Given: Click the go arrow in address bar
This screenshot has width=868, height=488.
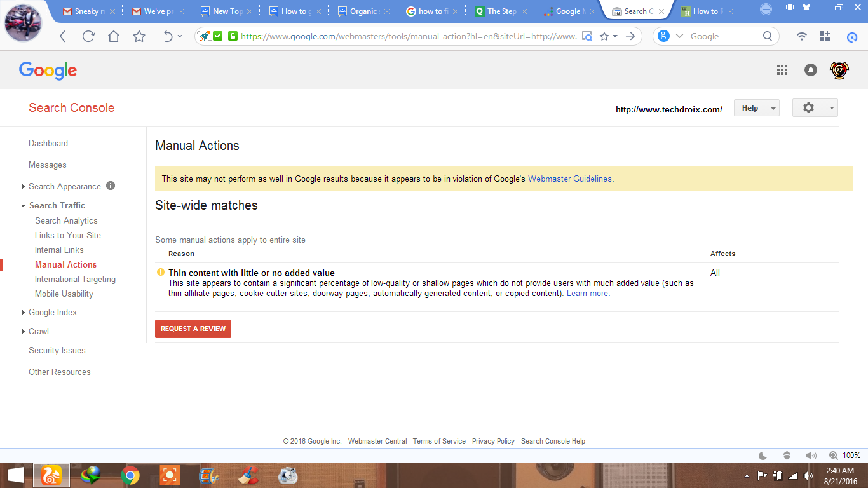Looking at the screenshot, I should coord(630,36).
